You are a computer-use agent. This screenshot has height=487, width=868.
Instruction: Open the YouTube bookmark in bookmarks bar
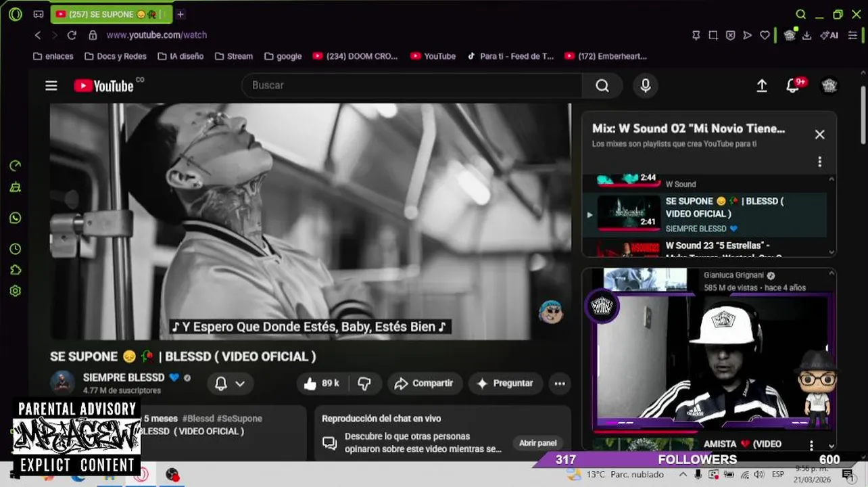[x=433, y=56]
